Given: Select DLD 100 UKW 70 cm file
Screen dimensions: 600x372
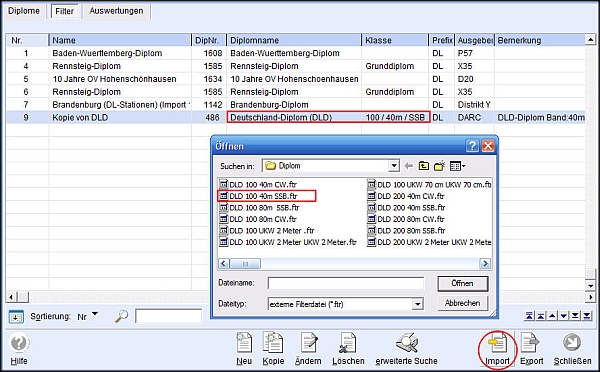Looking at the screenshot, I should [429, 184].
